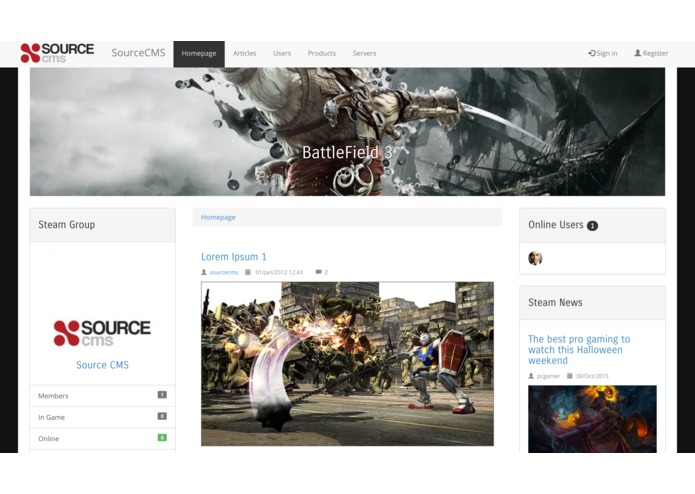Click the pcgamer author text

[548, 376]
